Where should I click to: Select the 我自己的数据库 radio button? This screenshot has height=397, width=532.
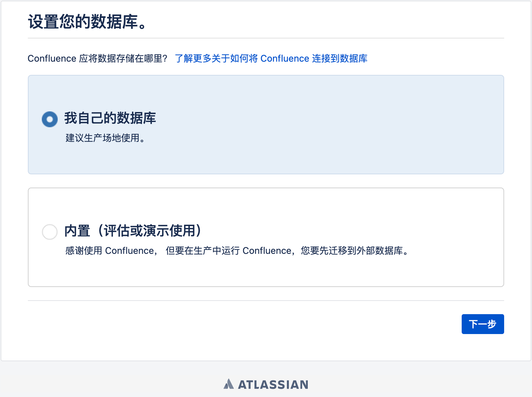click(x=50, y=119)
